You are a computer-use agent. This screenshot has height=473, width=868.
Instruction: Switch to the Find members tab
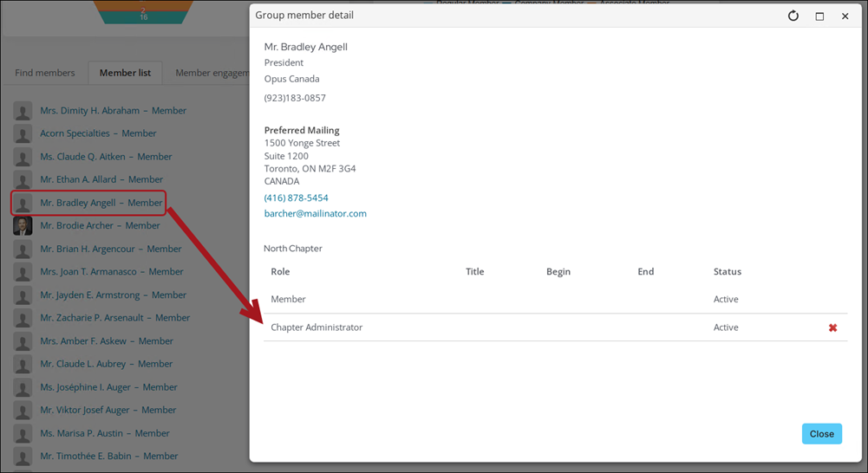tap(45, 73)
